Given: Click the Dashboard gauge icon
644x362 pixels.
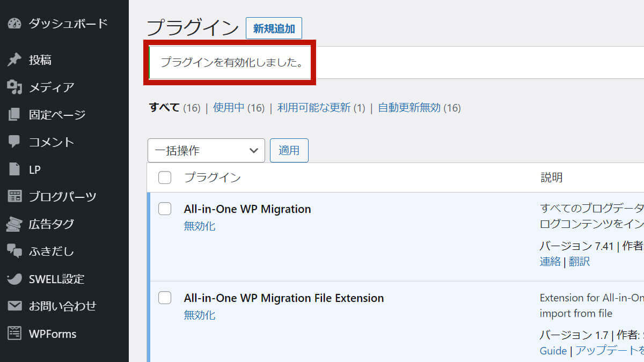Looking at the screenshot, I should tap(14, 24).
